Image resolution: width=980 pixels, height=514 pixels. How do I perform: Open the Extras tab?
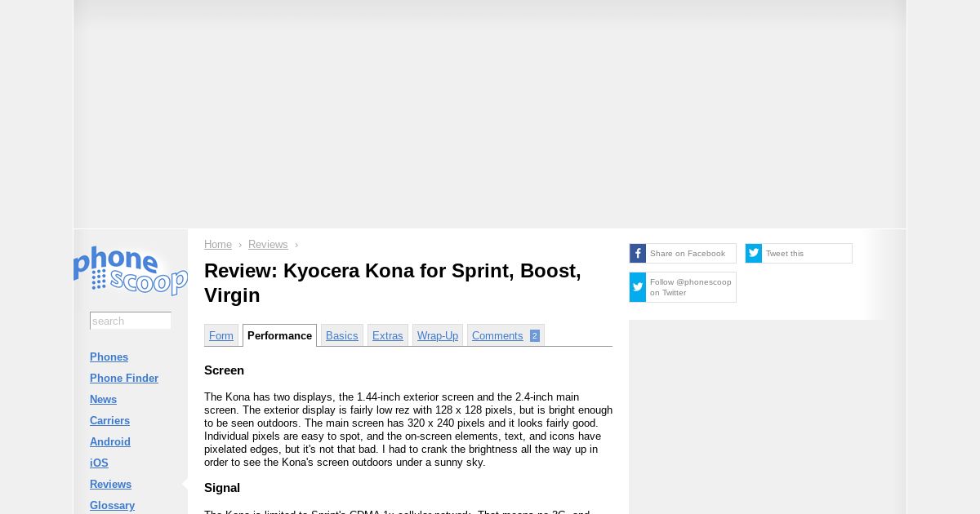click(x=388, y=336)
